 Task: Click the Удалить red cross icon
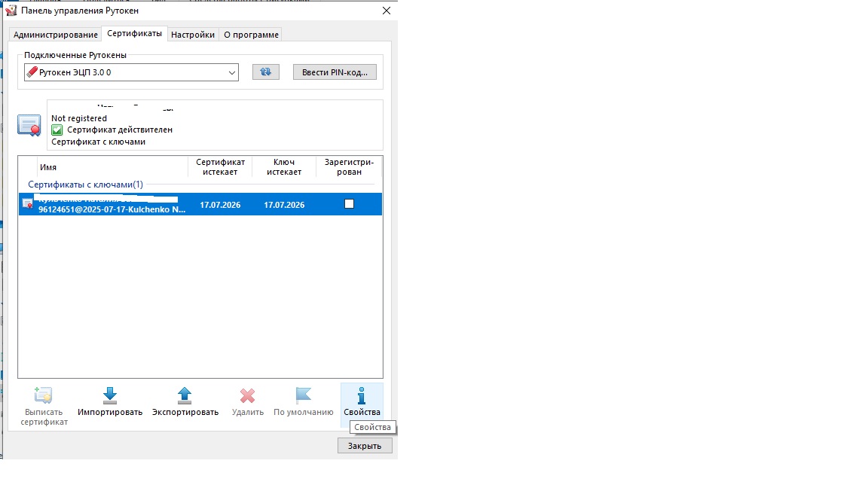coord(247,395)
